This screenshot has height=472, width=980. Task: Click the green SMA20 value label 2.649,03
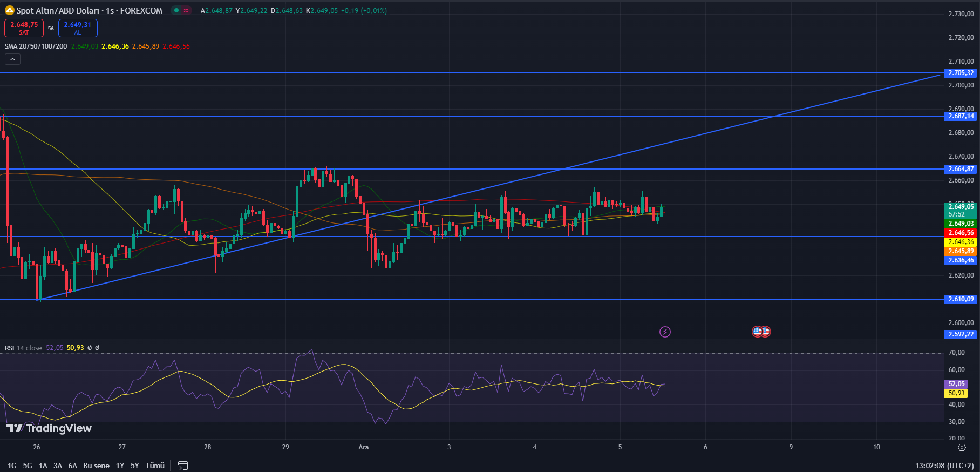pos(961,224)
